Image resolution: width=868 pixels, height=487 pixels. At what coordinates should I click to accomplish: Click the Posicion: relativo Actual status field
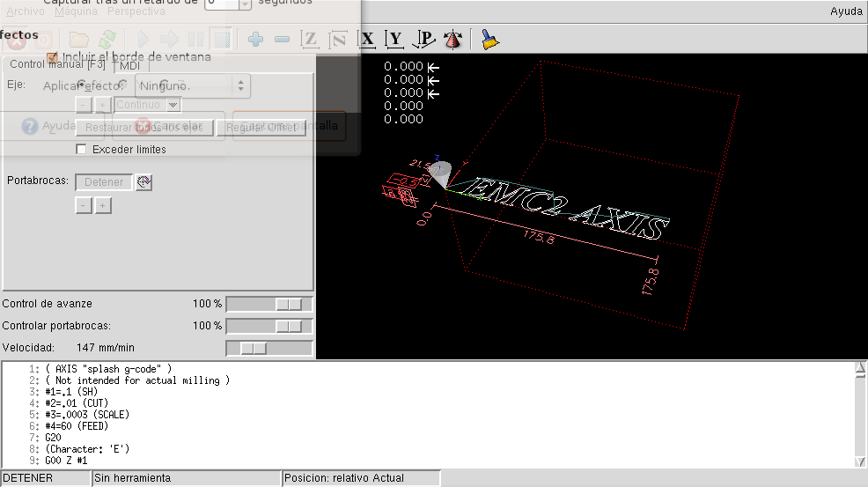click(362, 478)
